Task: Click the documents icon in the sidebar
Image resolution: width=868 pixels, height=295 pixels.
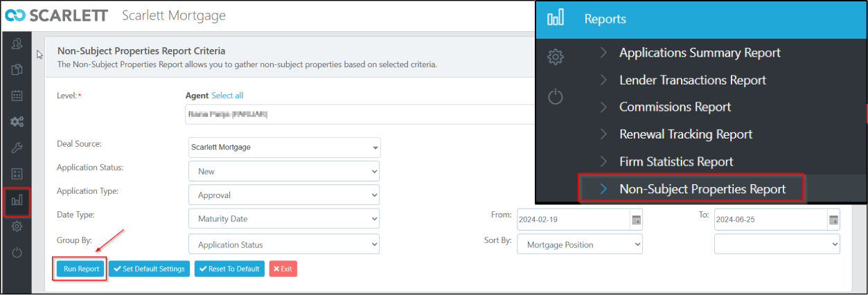Action: pyautogui.click(x=17, y=69)
